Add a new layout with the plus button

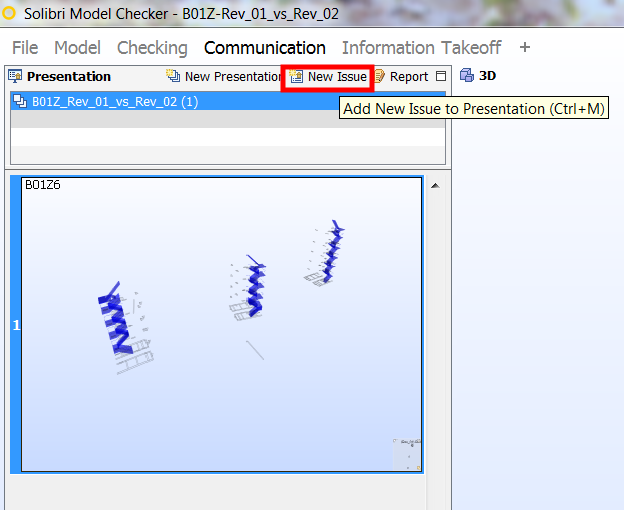525,47
